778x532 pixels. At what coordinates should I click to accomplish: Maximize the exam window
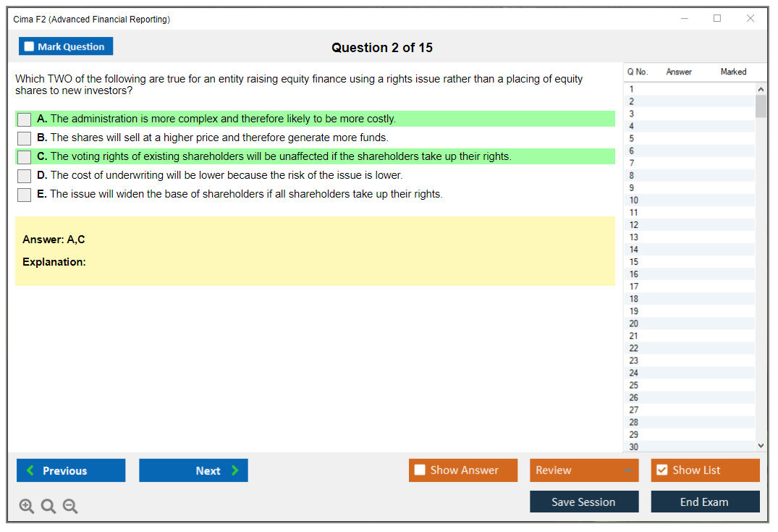coord(717,19)
